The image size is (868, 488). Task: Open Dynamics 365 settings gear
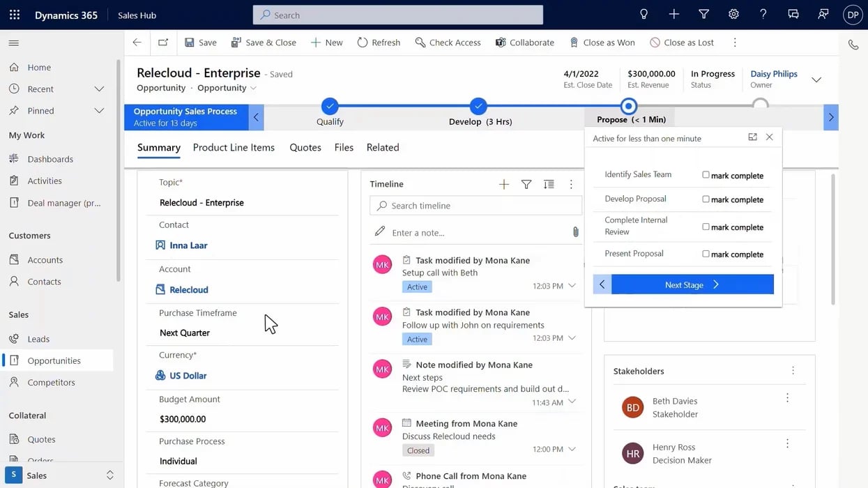coord(734,13)
